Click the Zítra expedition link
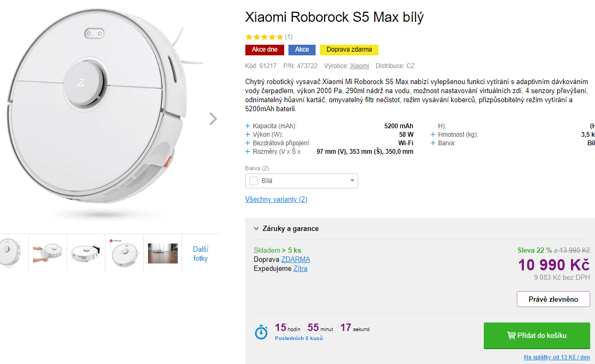 [300, 268]
